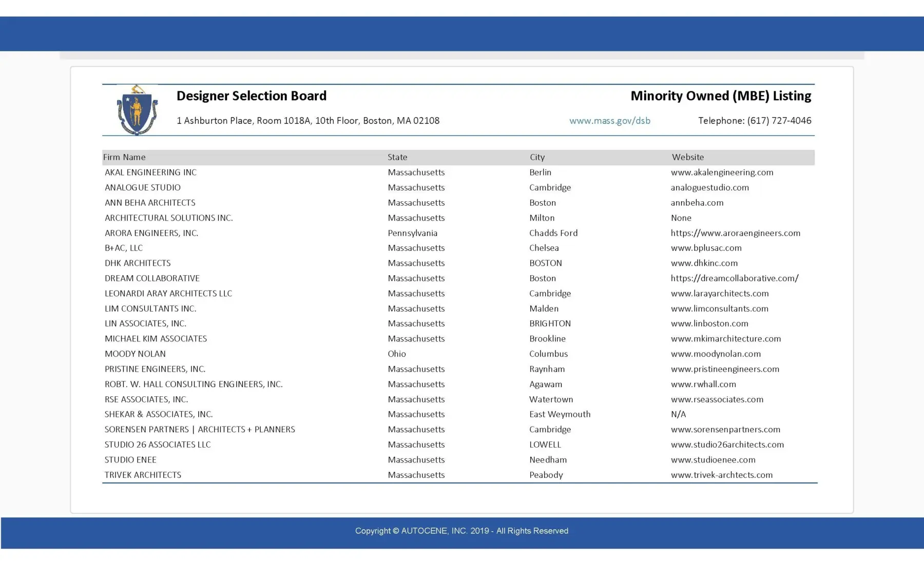Select the DHK ARCHITECTS firm name
This screenshot has height=561, width=924.
(138, 263)
